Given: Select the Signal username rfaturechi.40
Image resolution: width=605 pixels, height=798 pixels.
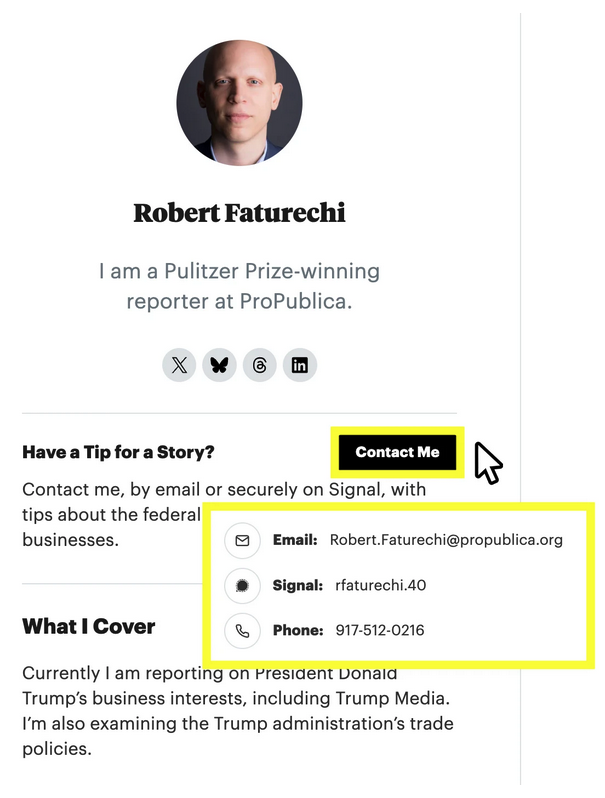Looking at the screenshot, I should click(x=381, y=586).
